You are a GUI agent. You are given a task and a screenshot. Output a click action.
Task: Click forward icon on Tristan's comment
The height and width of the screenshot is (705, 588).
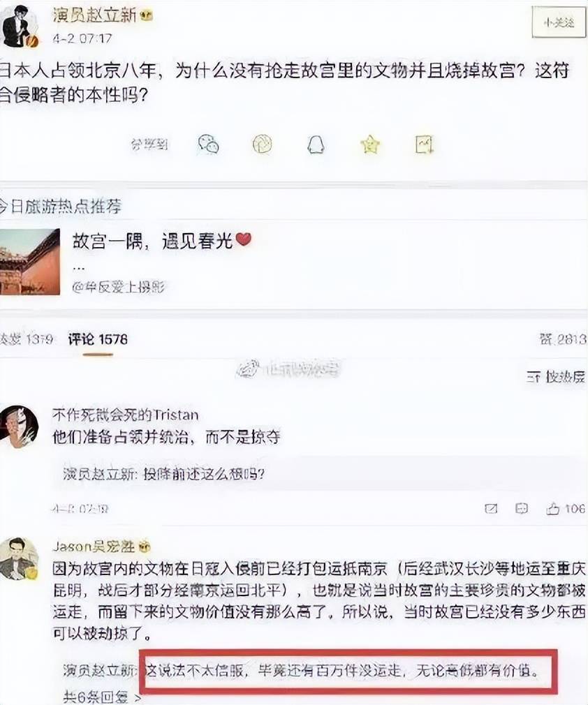491,509
